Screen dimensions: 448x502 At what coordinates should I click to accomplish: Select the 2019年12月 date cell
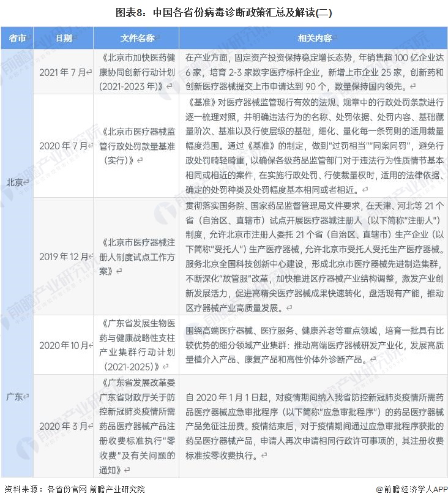(64, 256)
